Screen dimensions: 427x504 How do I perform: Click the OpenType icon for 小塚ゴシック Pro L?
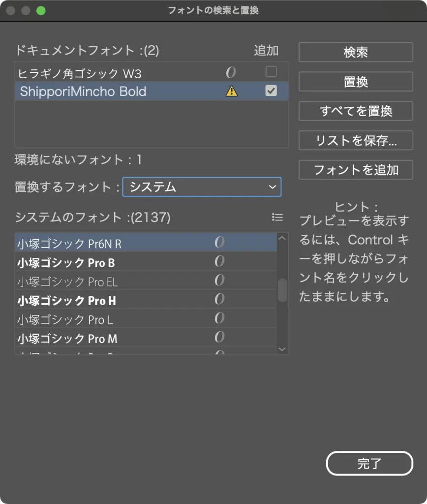coord(219,318)
